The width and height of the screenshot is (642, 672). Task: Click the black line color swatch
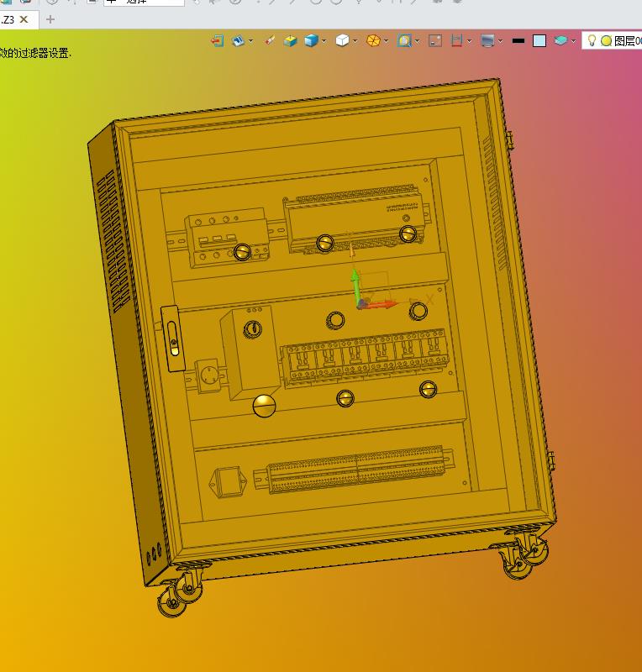pyautogui.click(x=518, y=40)
